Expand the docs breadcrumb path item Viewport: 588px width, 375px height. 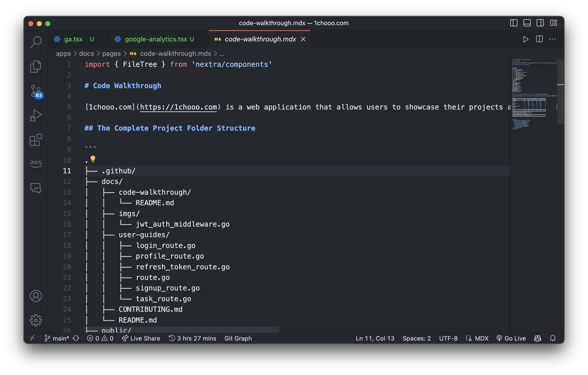[x=86, y=53]
